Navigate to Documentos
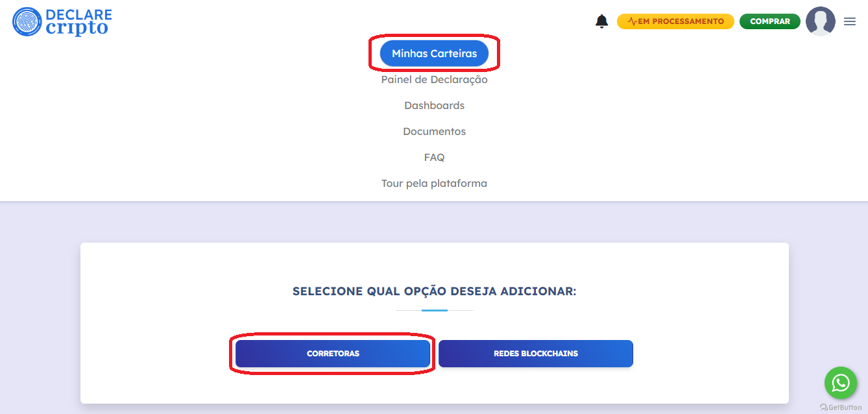Viewport: 868px width, 414px height. [x=434, y=132]
